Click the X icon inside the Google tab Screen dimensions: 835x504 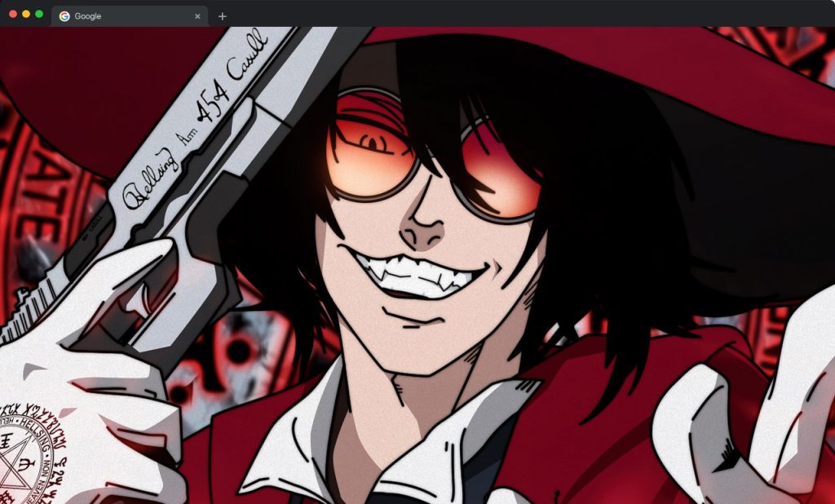pos(197,15)
